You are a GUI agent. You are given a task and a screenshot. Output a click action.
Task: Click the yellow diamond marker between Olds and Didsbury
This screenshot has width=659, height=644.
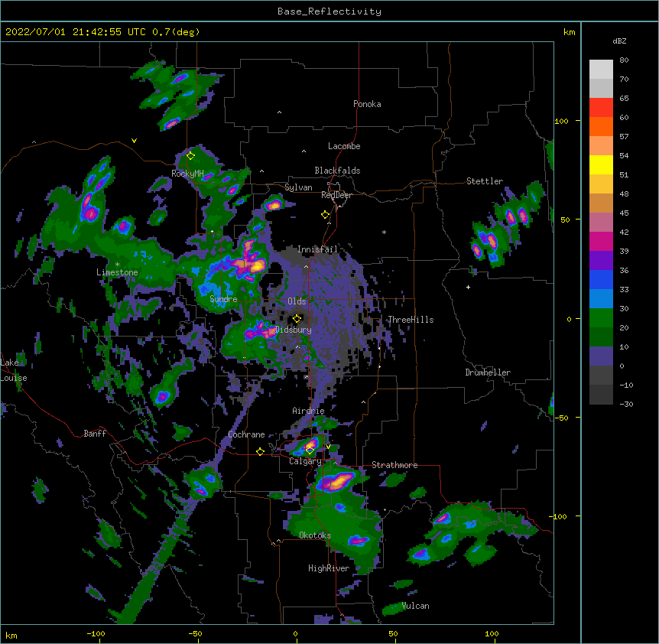[297, 318]
